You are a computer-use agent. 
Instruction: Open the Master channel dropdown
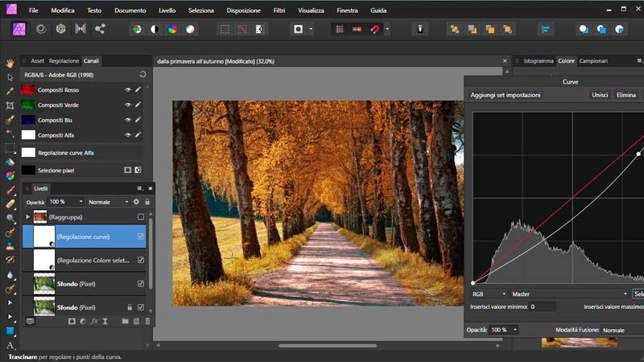tap(569, 294)
